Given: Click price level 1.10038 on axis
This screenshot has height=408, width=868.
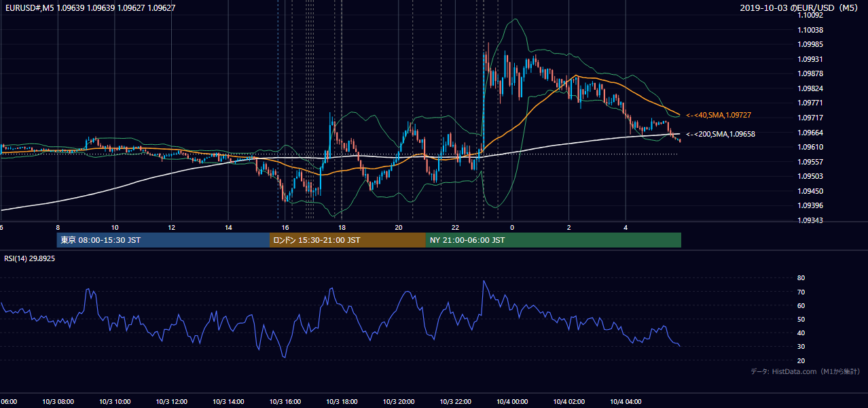Looking at the screenshot, I should (810, 30).
